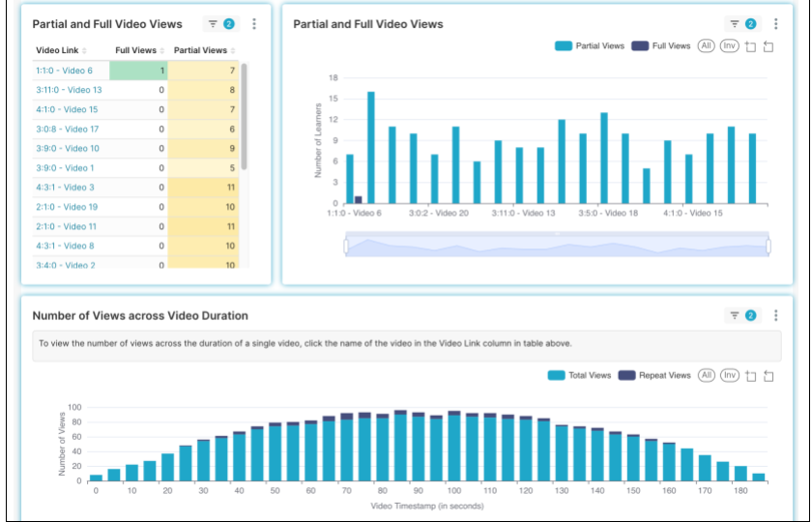Image resolution: width=812 pixels, height=522 pixels.
Task: Click the table's vertical scrollbar
Action: pos(244,116)
